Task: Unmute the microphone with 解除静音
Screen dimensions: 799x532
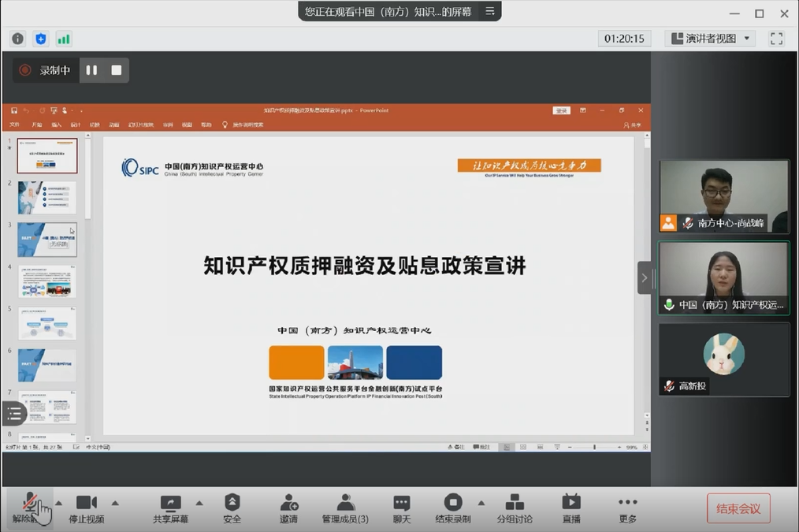Action: coord(28,508)
